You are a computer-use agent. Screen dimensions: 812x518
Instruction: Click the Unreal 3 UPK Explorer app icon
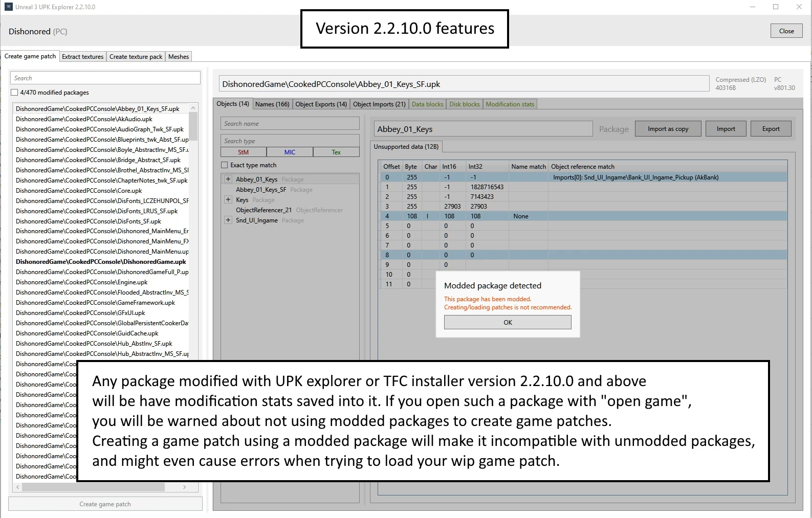tap(8, 7)
